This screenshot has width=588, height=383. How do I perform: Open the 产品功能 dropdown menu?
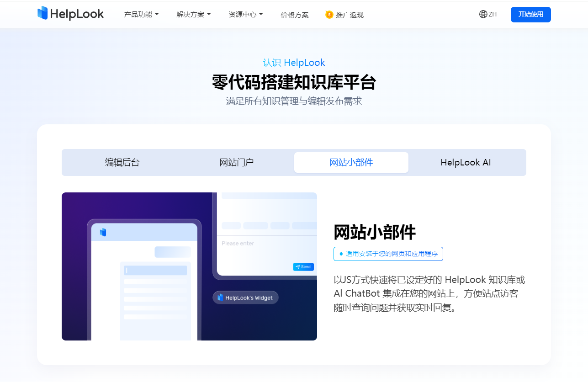point(142,14)
